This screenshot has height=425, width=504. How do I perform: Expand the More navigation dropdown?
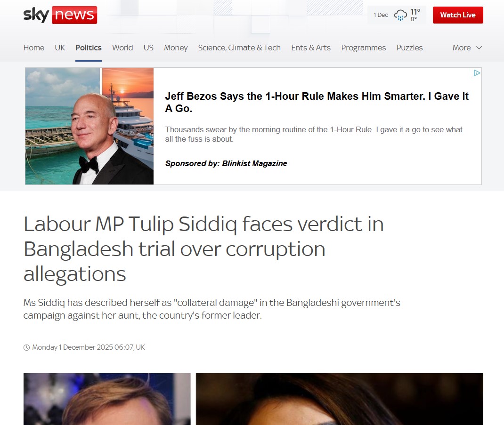467,48
